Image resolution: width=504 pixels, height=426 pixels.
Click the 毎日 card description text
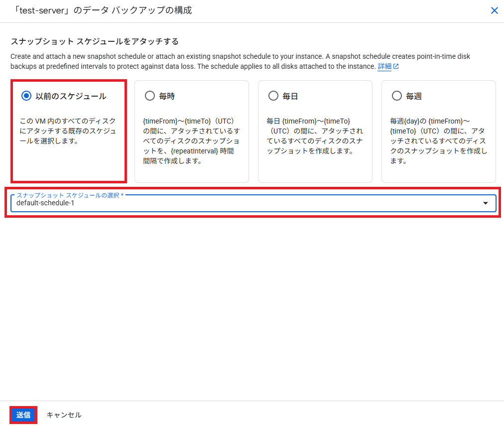click(315, 136)
